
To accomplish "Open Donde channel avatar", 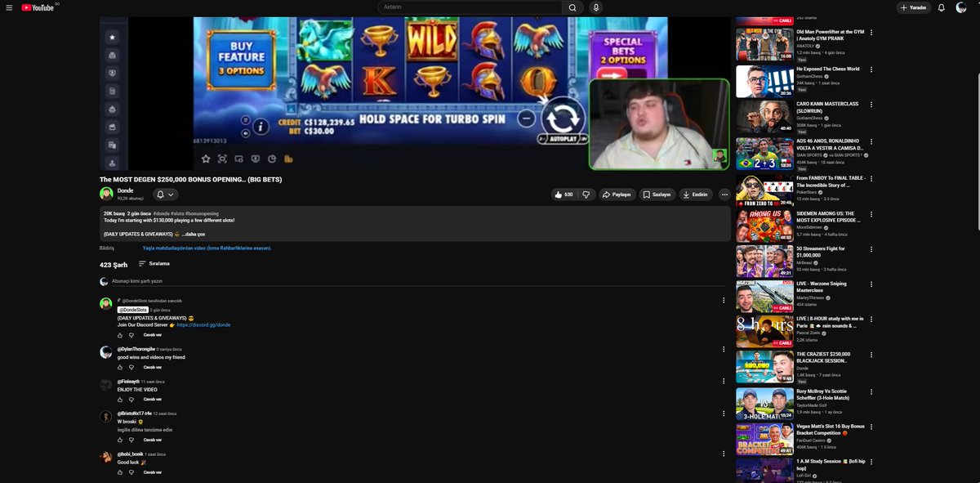I will tap(106, 194).
